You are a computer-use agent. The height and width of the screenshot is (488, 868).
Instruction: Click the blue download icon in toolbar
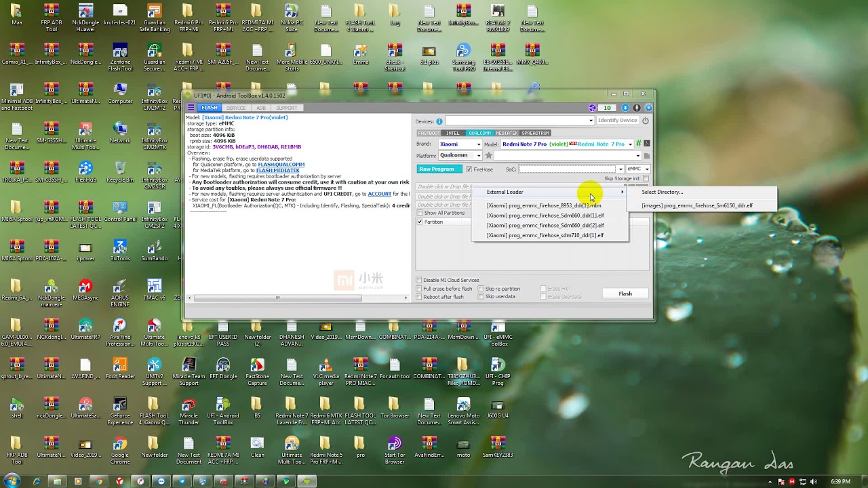[x=625, y=108]
